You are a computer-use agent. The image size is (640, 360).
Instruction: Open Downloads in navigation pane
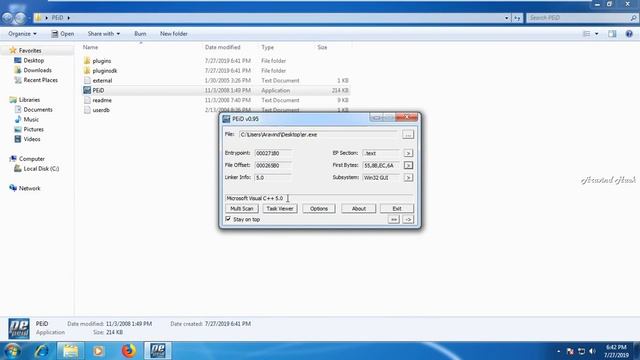[37, 70]
